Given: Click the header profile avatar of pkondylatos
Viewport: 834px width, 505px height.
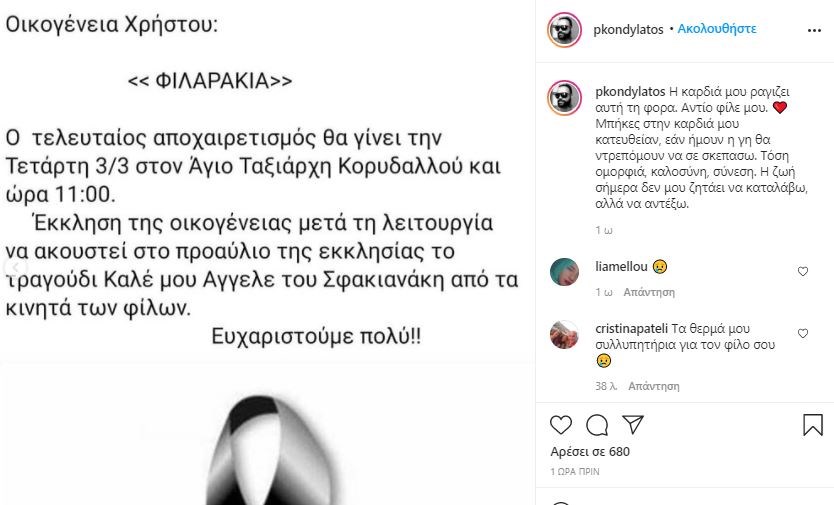Looking at the screenshot, I should [x=564, y=29].
